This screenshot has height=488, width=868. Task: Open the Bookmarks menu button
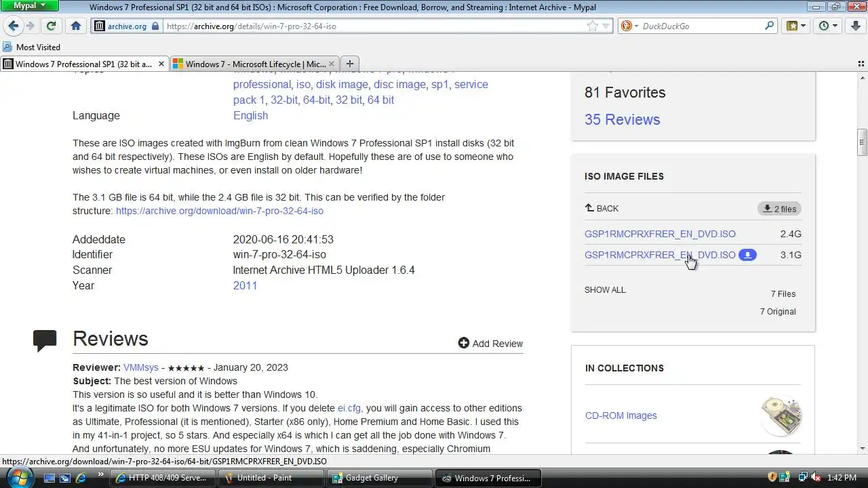click(x=796, y=26)
